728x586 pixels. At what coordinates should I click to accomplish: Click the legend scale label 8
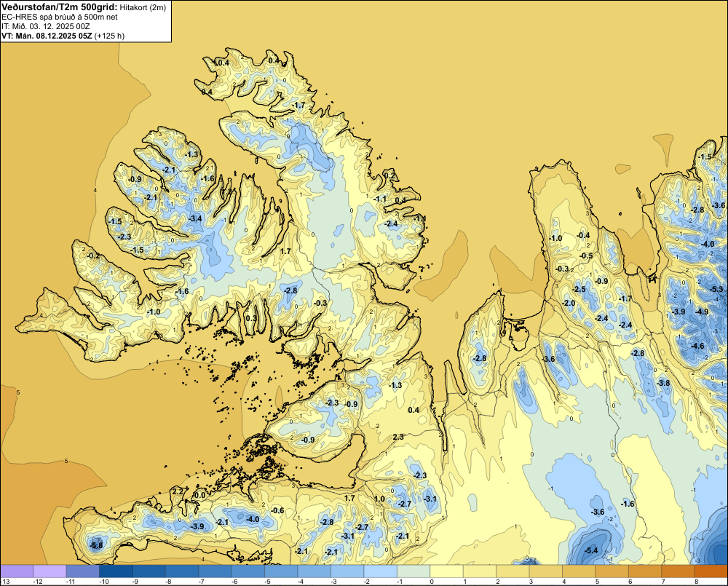pos(697,582)
